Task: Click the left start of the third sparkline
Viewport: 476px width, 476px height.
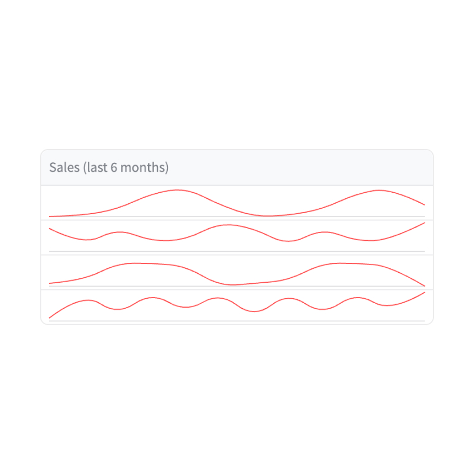Action: [x=50, y=283]
